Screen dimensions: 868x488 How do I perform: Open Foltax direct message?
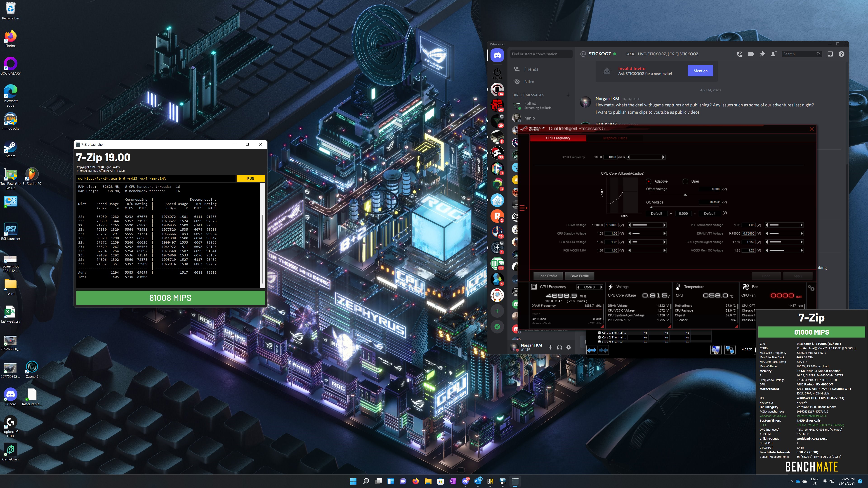pos(542,106)
